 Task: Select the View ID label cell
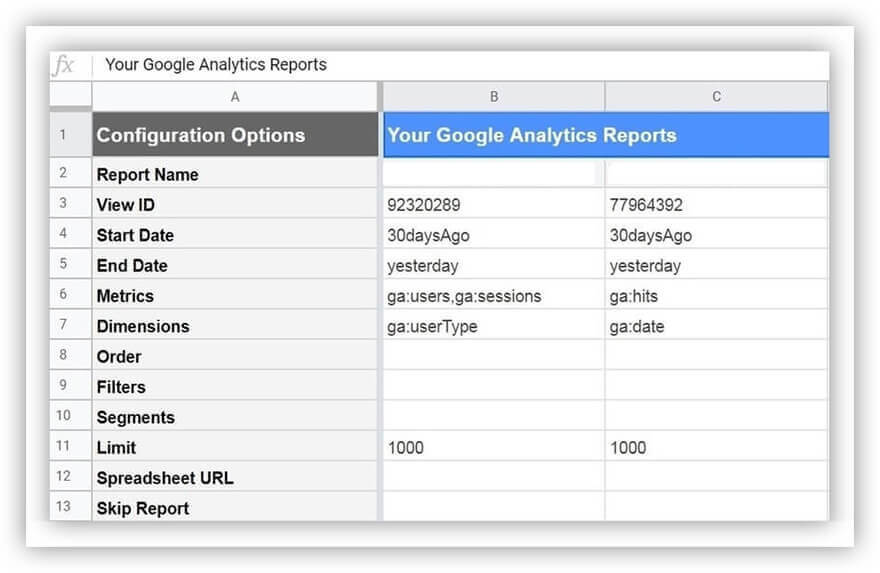tap(235, 203)
